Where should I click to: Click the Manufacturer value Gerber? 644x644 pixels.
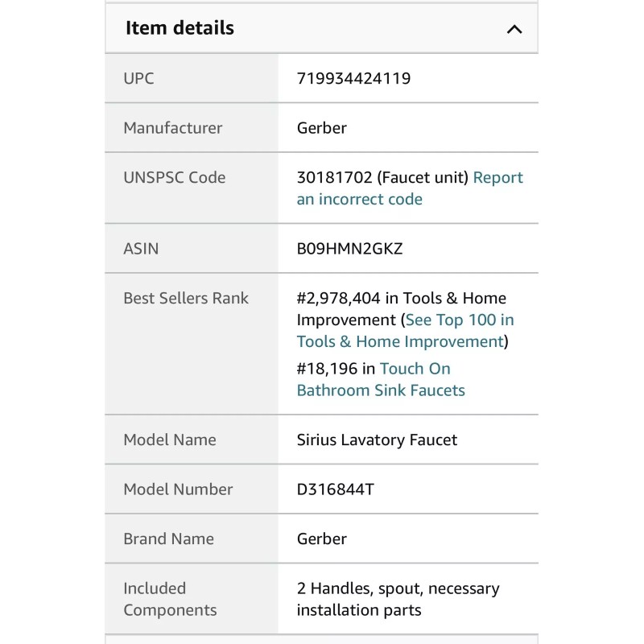[321, 128]
